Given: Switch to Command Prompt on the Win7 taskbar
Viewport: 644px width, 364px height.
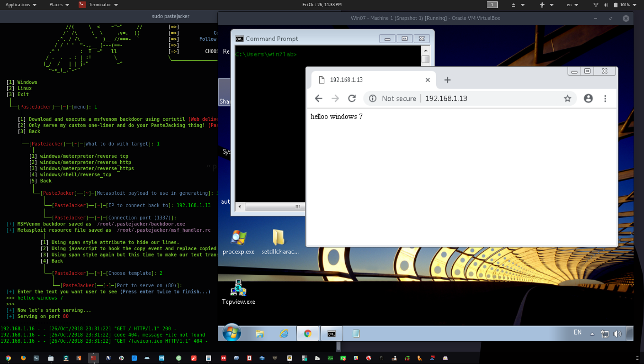Looking at the screenshot, I should [332, 333].
